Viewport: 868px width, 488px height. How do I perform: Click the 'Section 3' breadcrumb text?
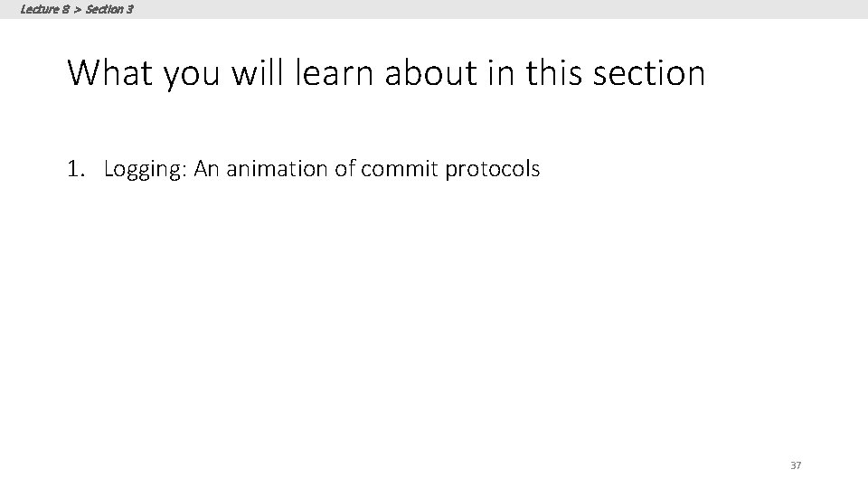108,8
